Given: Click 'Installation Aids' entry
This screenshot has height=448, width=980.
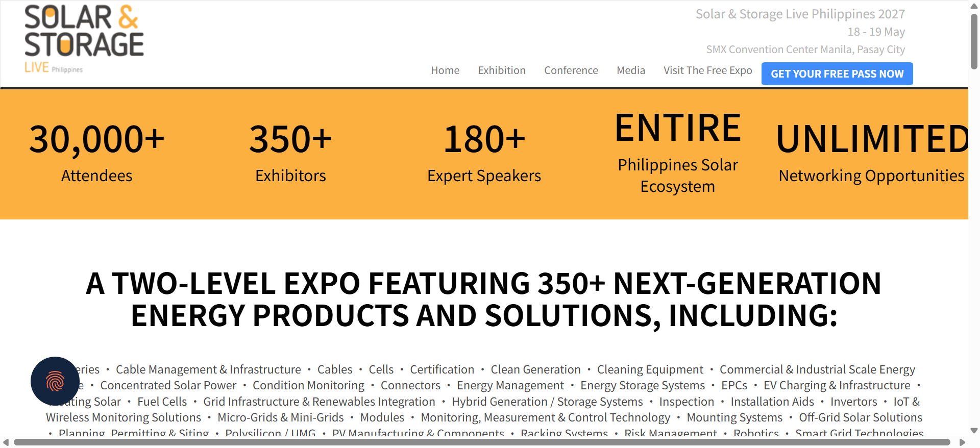Looking at the screenshot, I should click(x=772, y=402).
